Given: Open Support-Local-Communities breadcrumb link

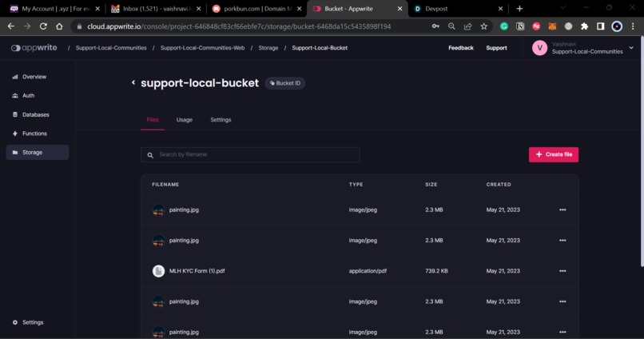Looking at the screenshot, I should (111, 48).
